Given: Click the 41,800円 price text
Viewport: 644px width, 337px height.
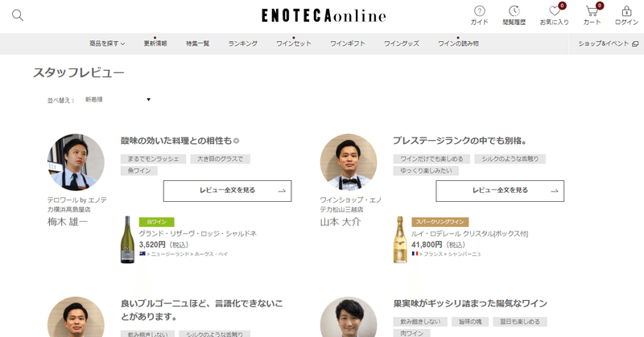Looking at the screenshot, I should 427,245.
